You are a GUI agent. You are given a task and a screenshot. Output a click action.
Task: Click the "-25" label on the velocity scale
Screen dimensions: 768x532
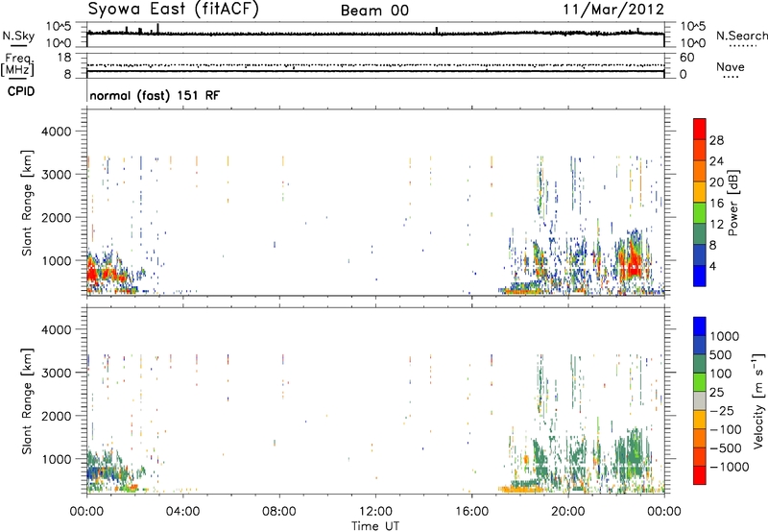[724, 411]
